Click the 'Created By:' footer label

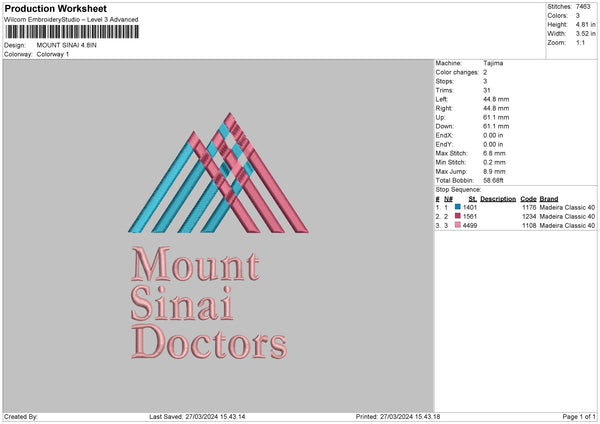[x=21, y=416]
